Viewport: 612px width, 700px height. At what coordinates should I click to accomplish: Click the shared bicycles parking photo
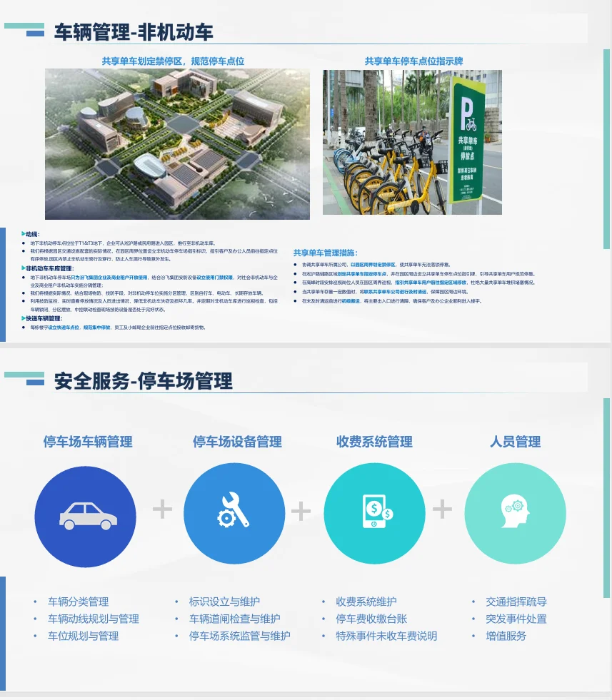413,143
